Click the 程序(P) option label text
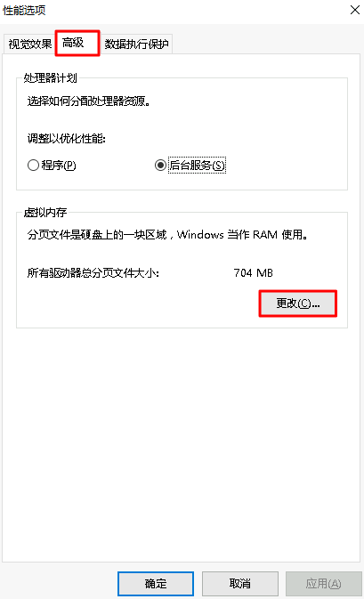The height and width of the screenshot is (599, 364). point(59,166)
